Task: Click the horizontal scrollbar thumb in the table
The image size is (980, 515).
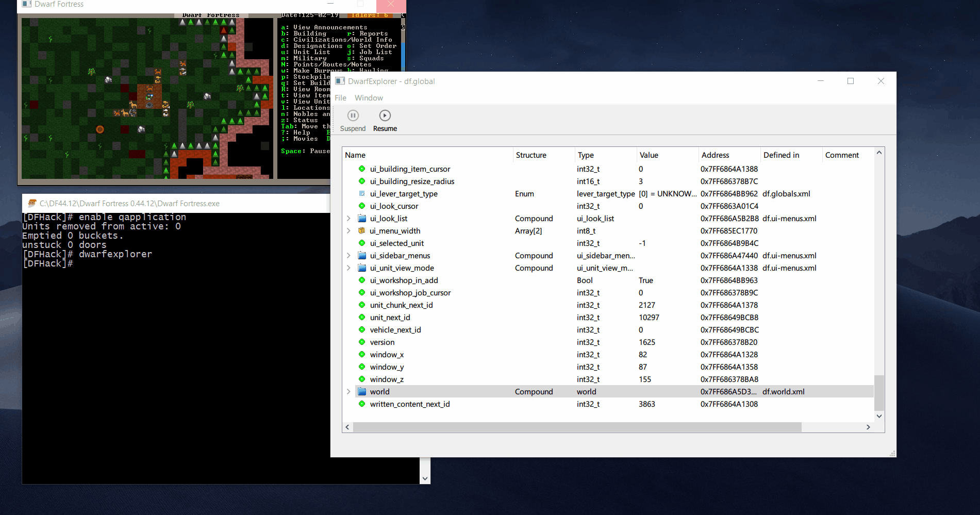Action: coord(577,427)
